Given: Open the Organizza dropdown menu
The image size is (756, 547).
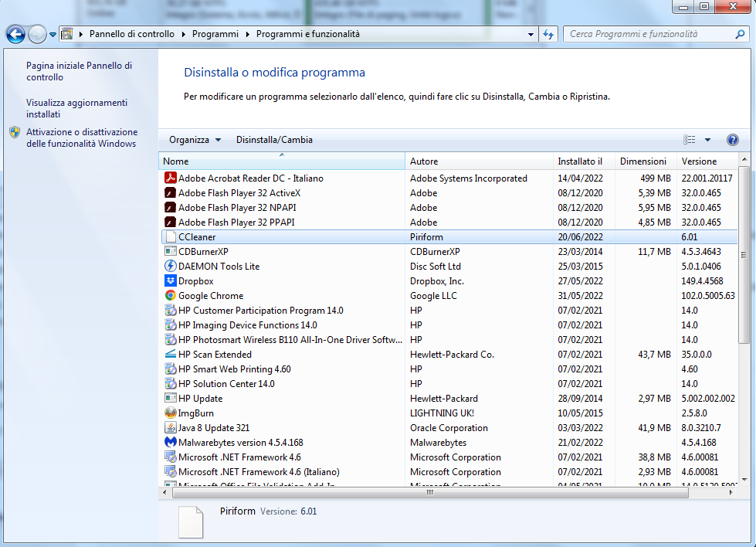Looking at the screenshot, I should [x=195, y=140].
